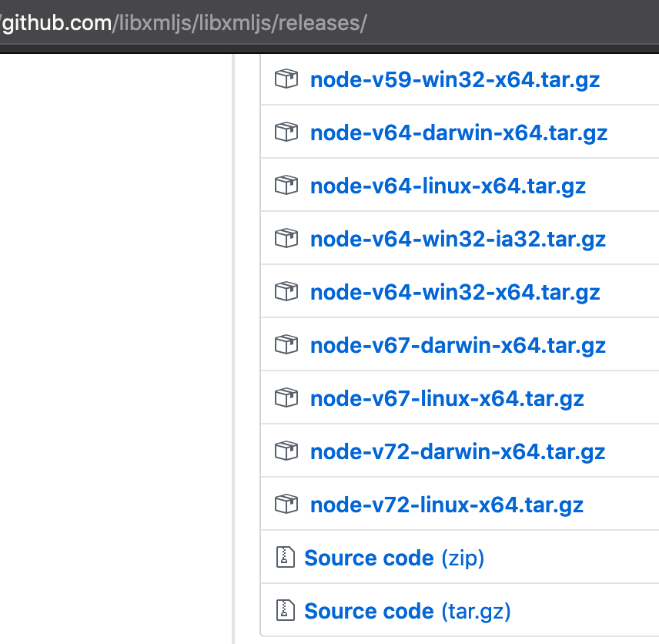Click the package icon beside node-v72-darwin-x64.tar.gz
This screenshot has width=659, height=644.
pyautogui.click(x=286, y=451)
